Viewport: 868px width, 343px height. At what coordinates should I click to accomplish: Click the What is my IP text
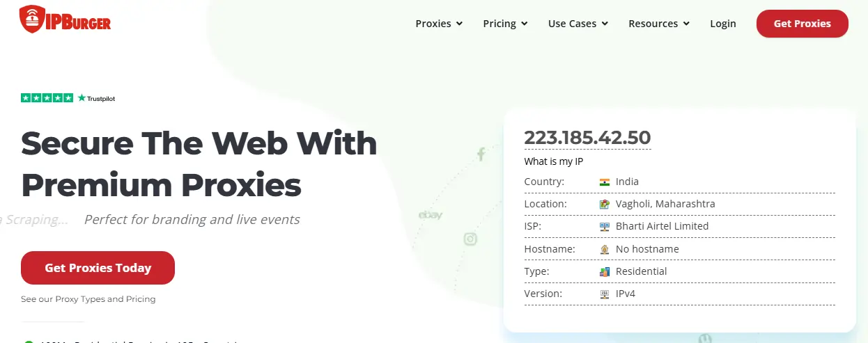coord(554,161)
